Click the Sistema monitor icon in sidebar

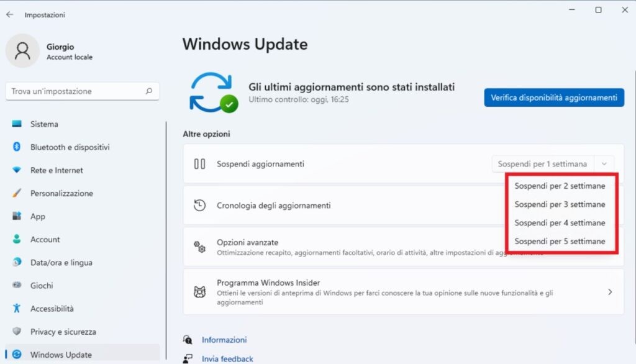point(17,124)
